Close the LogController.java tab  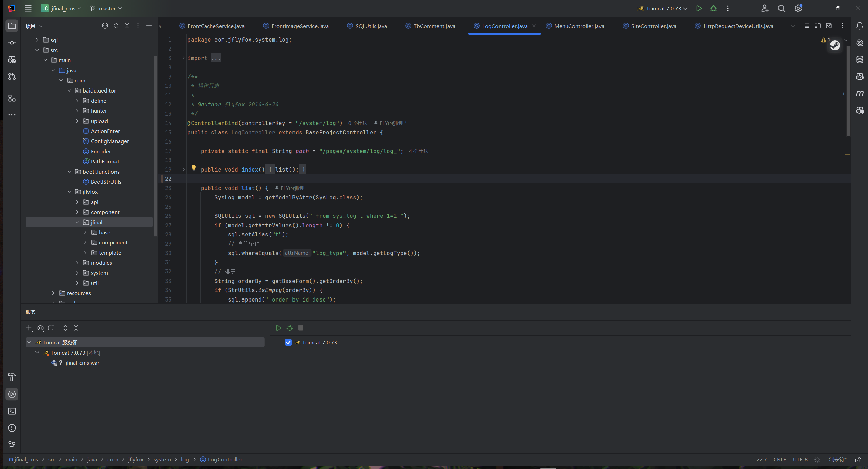[534, 26]
